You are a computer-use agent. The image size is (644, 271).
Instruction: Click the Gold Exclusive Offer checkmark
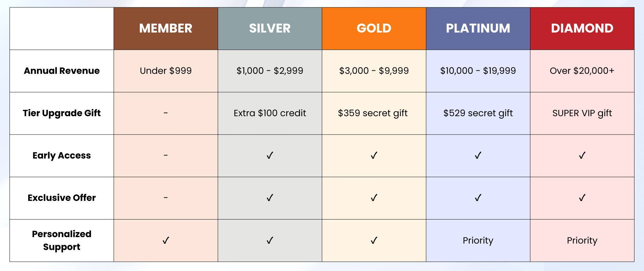pyautogui.click(x=374, y=198)
